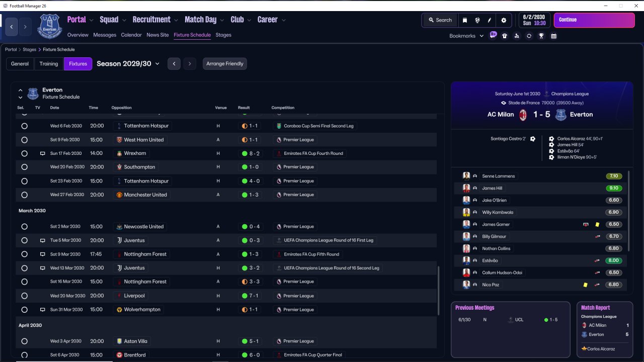Click the Arrange Friendly button
The height and width of the screenshot is (362, 644).
[x=225, y=64]
